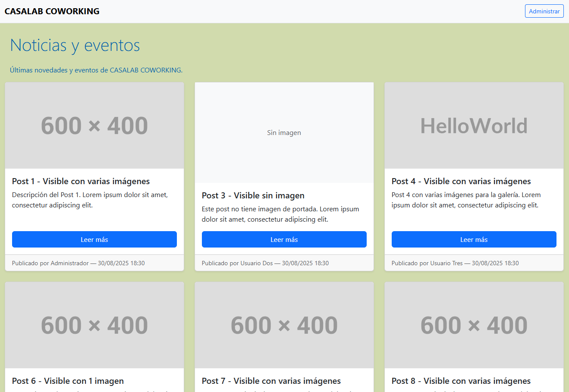Open the CASALAB COWORKING home link
569x392 pixels.
[x=52, y=11]
